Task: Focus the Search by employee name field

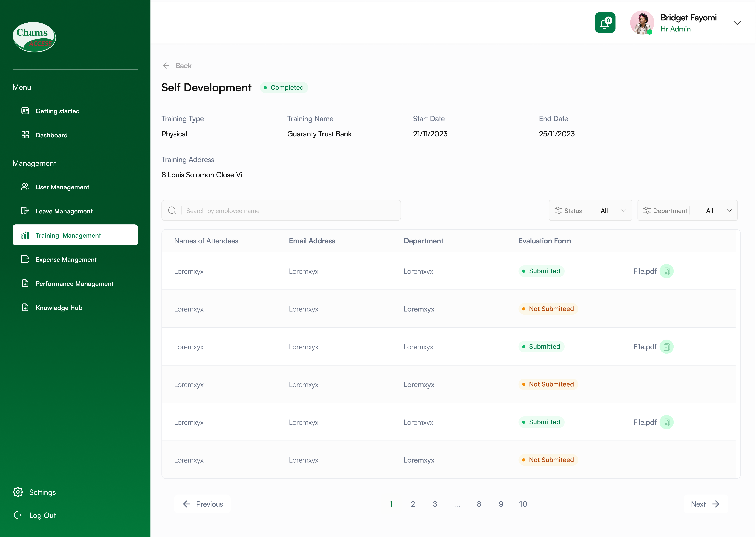Action: pyautogui.click(x=281, y=210)
